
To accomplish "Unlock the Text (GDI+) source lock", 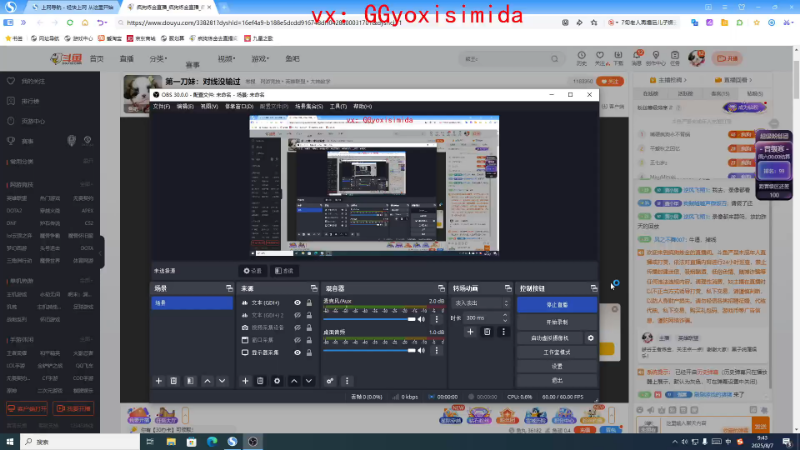I will tap(309, 303).
